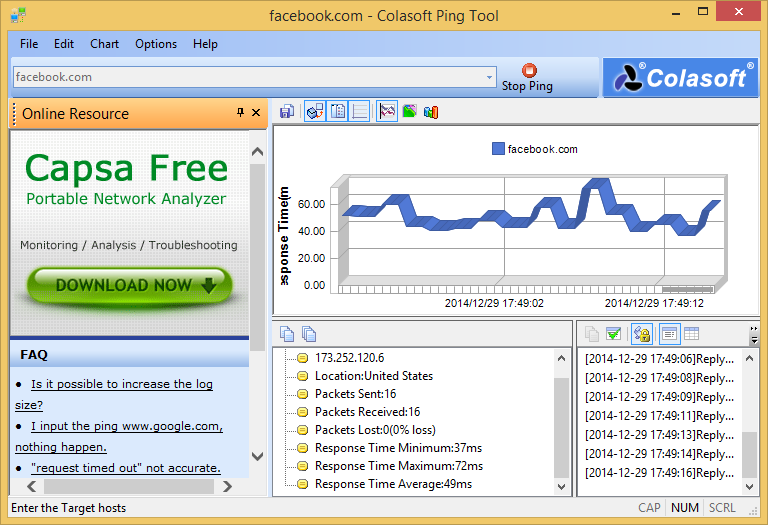Select 'Location:United States' row
This screenshot has height=525, width=768.
(374, 376)
